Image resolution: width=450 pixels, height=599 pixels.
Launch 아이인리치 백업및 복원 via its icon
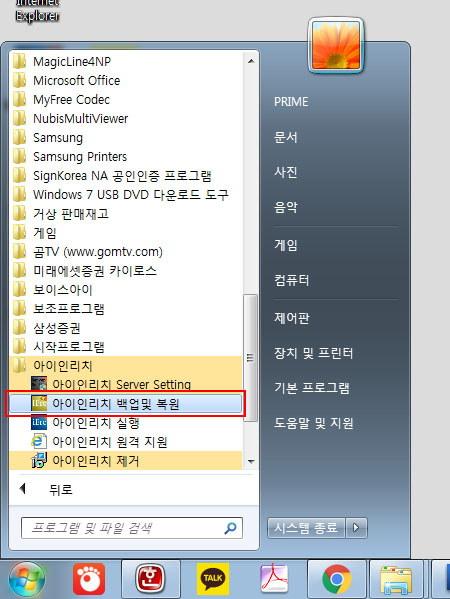point(39,403)
